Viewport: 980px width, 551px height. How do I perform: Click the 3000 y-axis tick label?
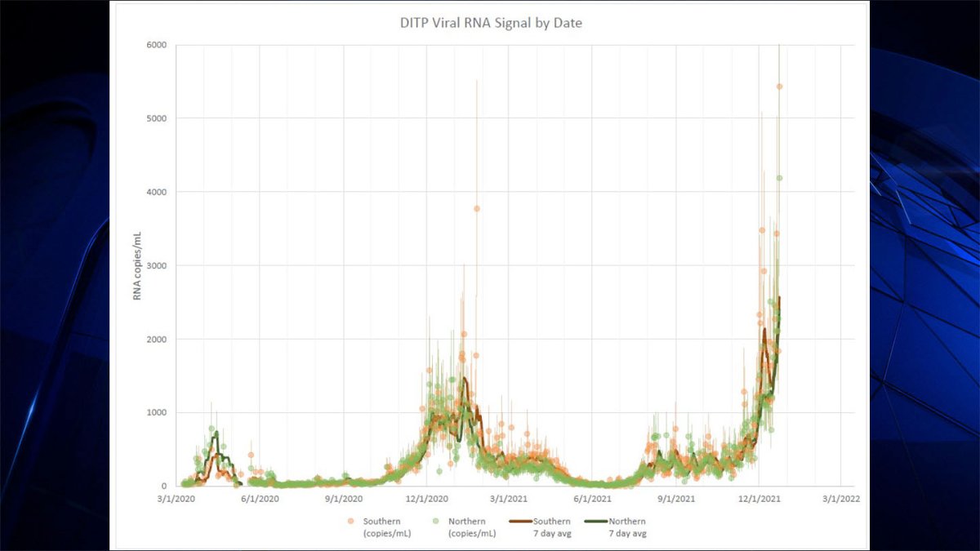[156, 265]
